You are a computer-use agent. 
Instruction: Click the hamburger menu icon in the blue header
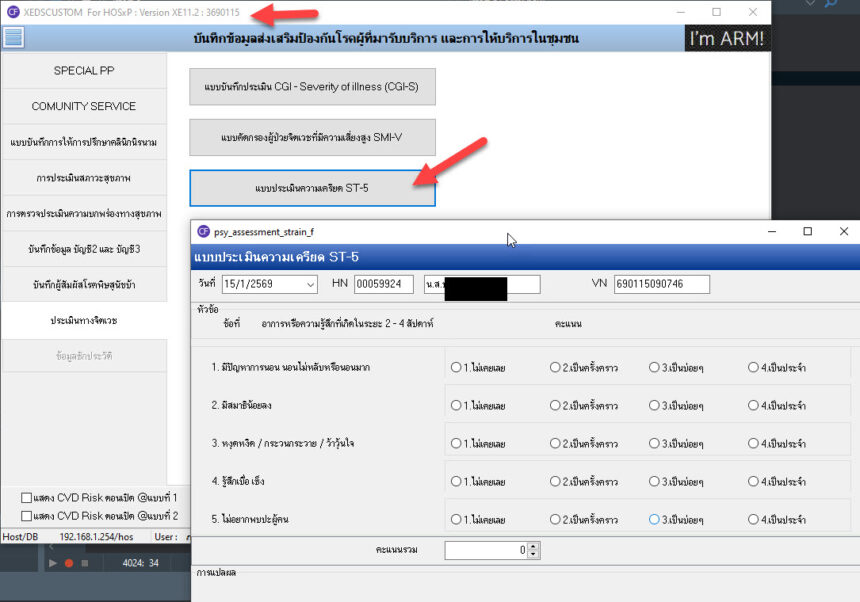point(13,38)
